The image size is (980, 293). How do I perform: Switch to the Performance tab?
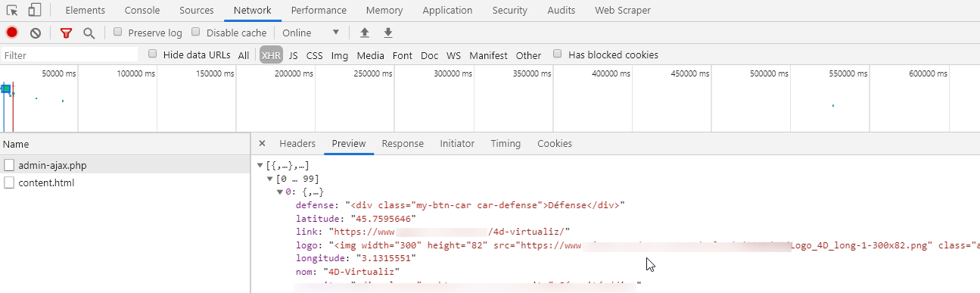(319, 11)
